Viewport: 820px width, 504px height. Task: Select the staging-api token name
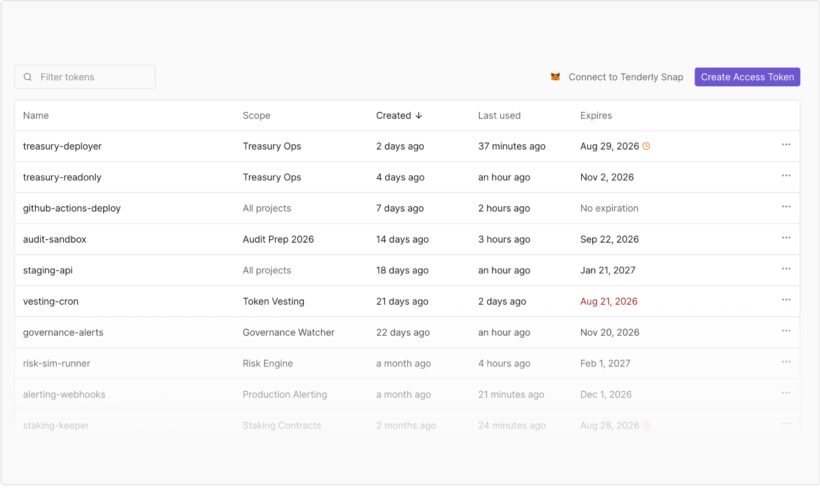48,270
